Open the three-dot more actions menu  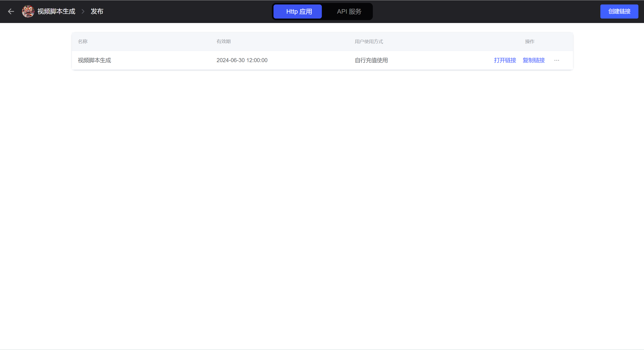(x=557, y=60)
